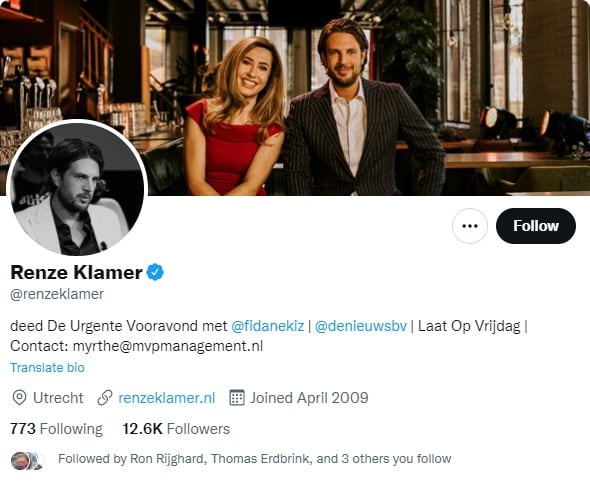This screenshot has width=590, height=490.
Task: Click Translate bio
Action: tap(47, 368)
